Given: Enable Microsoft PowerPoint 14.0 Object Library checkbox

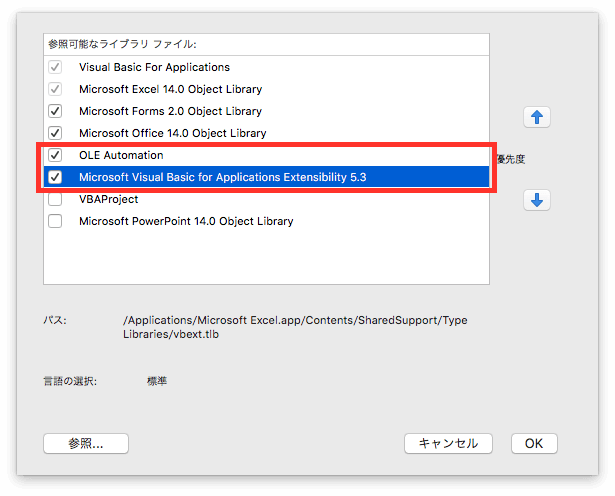Looking at the screenshot, I should click(55, 221).
